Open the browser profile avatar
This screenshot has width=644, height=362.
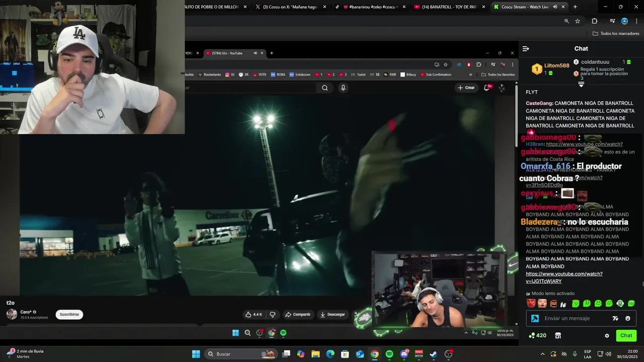[624, 21]
